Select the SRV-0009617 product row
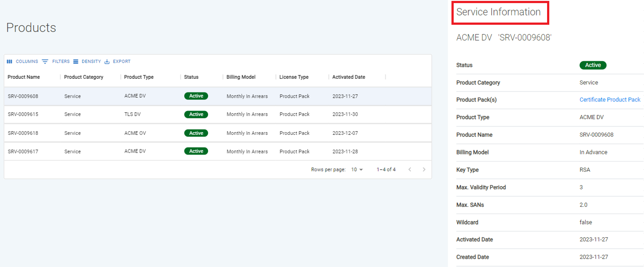This screenshot has height=267, width=644. (23, 152)
